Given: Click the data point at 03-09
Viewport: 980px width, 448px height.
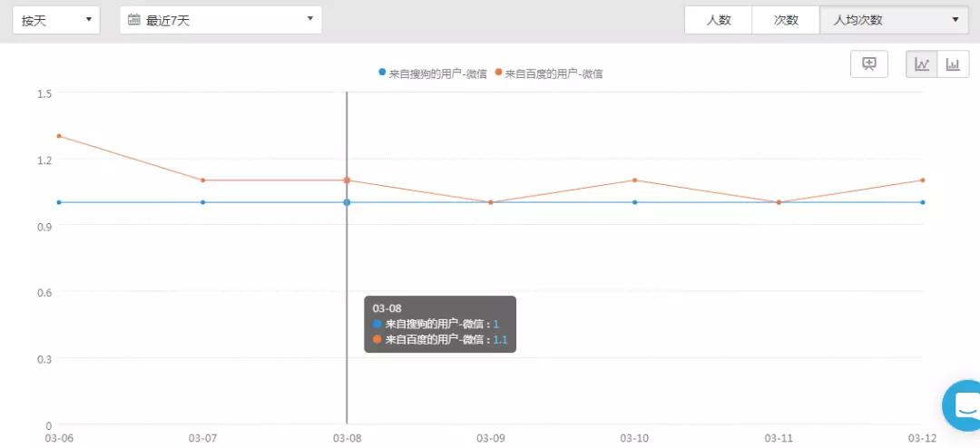Looking at the screenshot, I should [491, 202].
